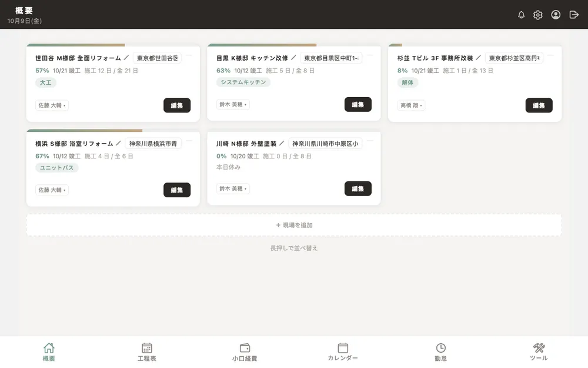
Task: Expand 高橋 翔 assignee dropdown
Action: coord(411,105)
